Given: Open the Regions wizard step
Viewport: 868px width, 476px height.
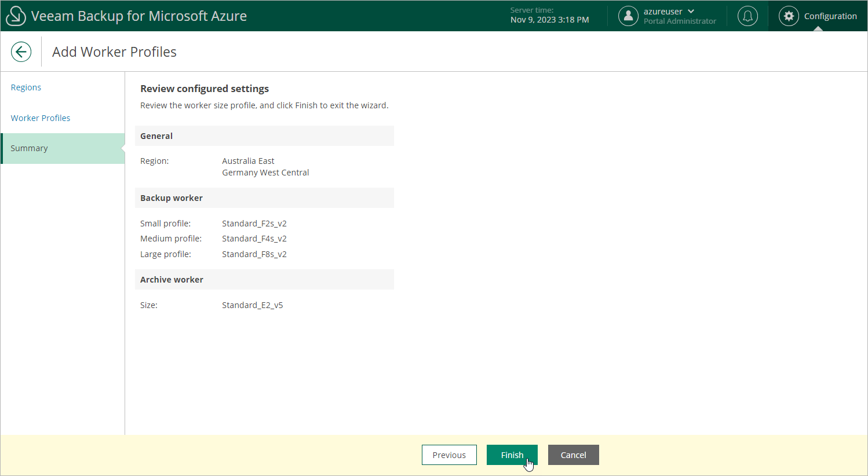Looking at the screenshot, I should [26, 87].
